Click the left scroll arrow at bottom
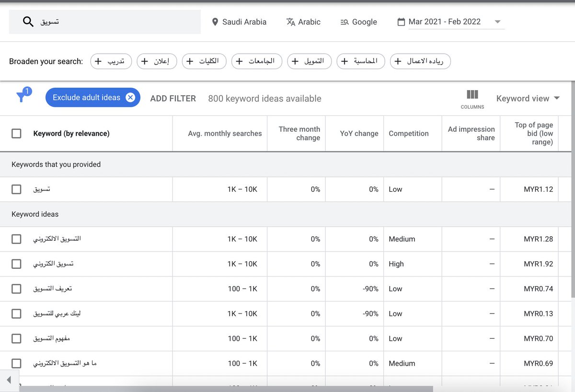The width and height of the screenshot is (575, 392). [9, 380]
